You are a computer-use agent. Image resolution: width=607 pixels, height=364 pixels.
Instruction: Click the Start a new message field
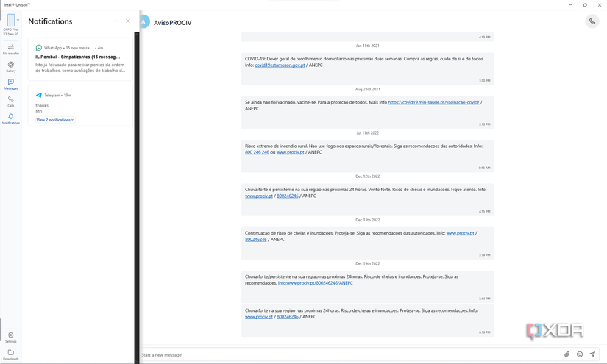pos(350,354)
